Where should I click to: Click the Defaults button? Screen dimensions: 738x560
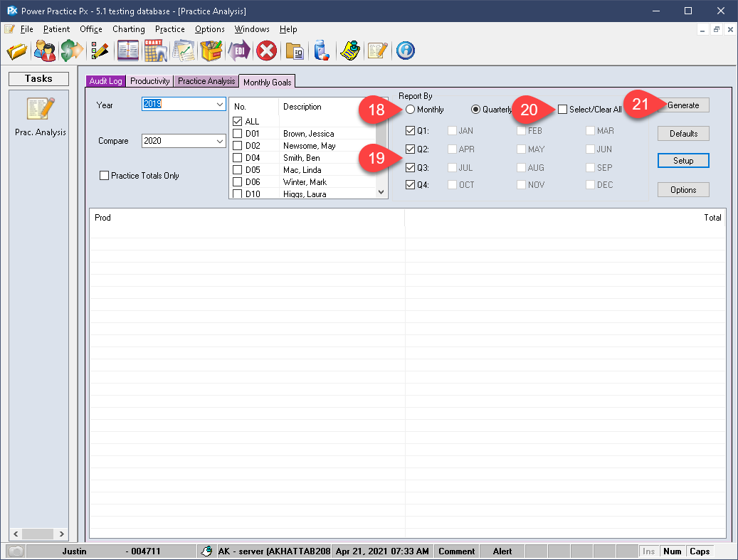(x=683, y=134)
